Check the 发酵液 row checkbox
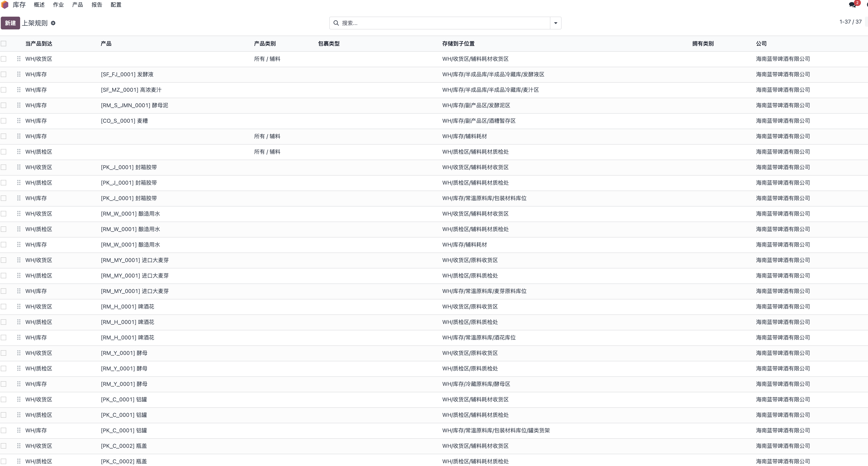 coord(4,74)
